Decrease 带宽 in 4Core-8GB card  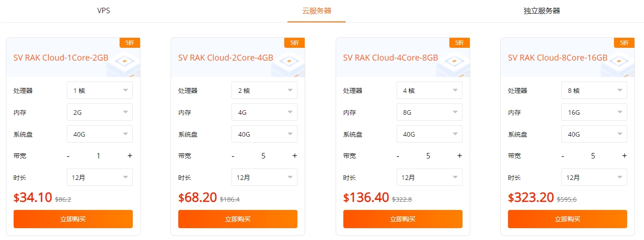tap(398, 156)
